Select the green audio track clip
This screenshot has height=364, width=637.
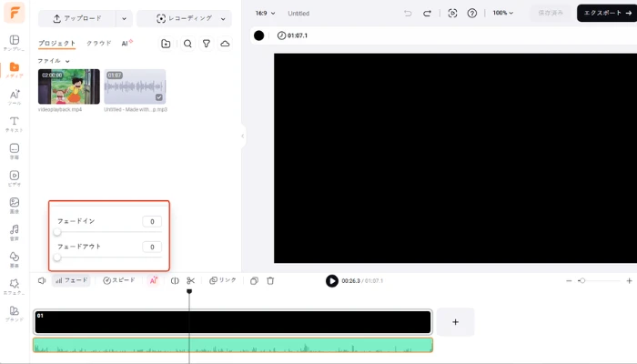click(x=233, y=345)
